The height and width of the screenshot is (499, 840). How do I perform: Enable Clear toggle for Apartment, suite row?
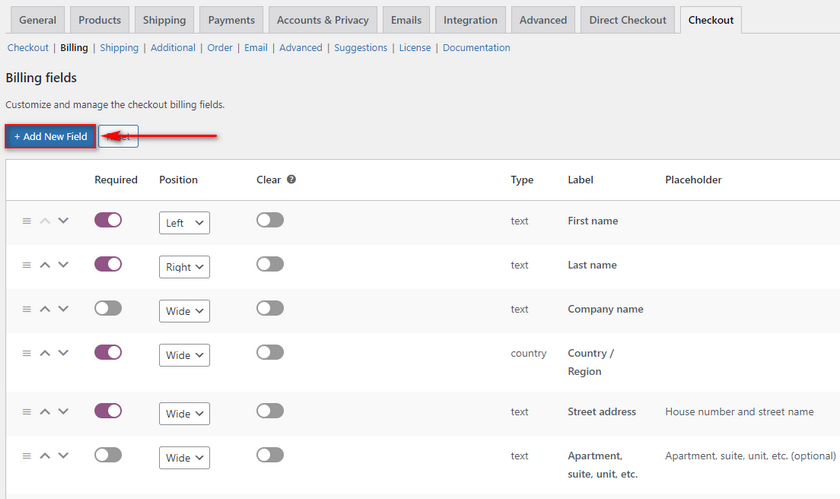click(x=270, y=455)
